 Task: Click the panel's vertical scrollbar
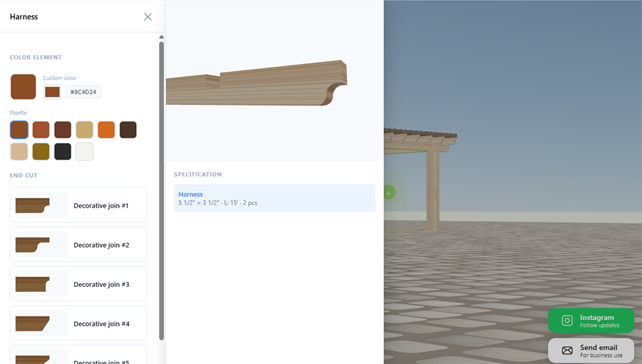pyautogui.click(x=161, y=190)
